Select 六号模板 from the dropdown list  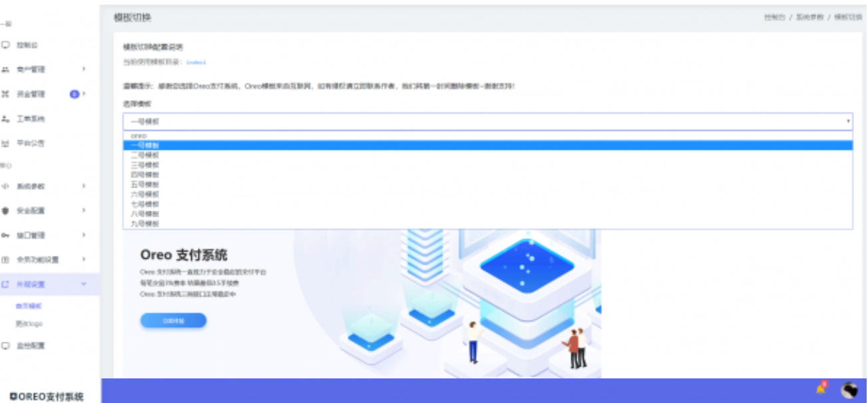point(488,194)
